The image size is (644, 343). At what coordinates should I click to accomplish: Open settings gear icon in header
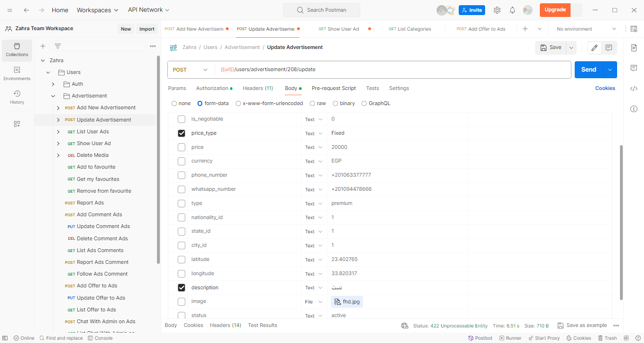click(497, 10)
